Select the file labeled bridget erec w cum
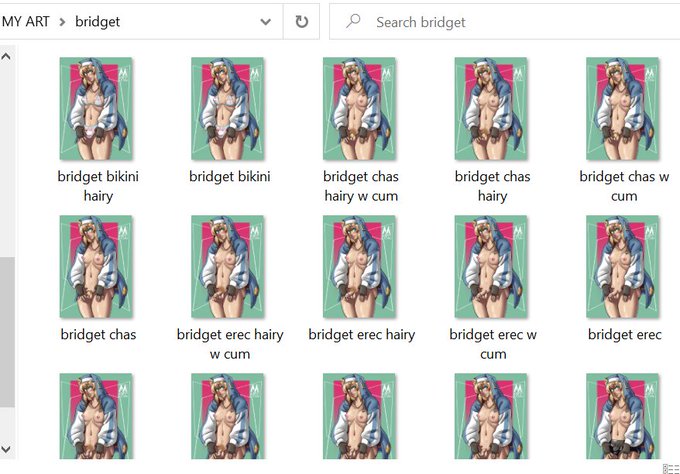Image resolution: width=680 pixels, height=474 pixels. click(x=493, y=344)
